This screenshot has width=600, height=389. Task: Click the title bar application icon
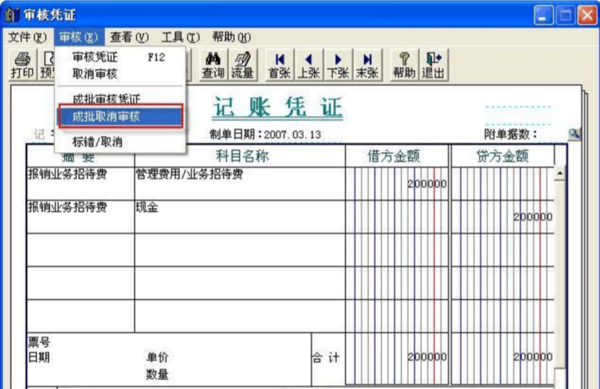tap(12, 15)
